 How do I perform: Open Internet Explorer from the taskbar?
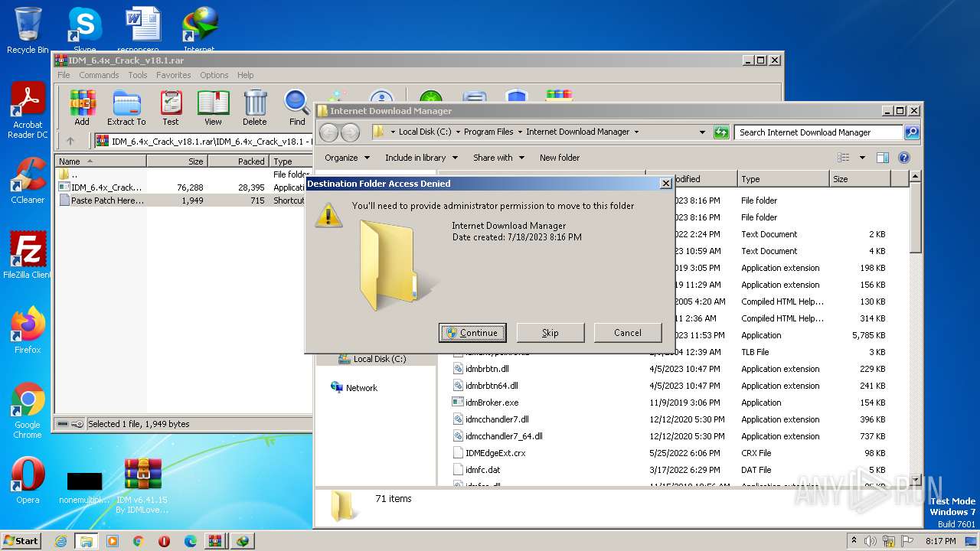(x=60, y=541)
